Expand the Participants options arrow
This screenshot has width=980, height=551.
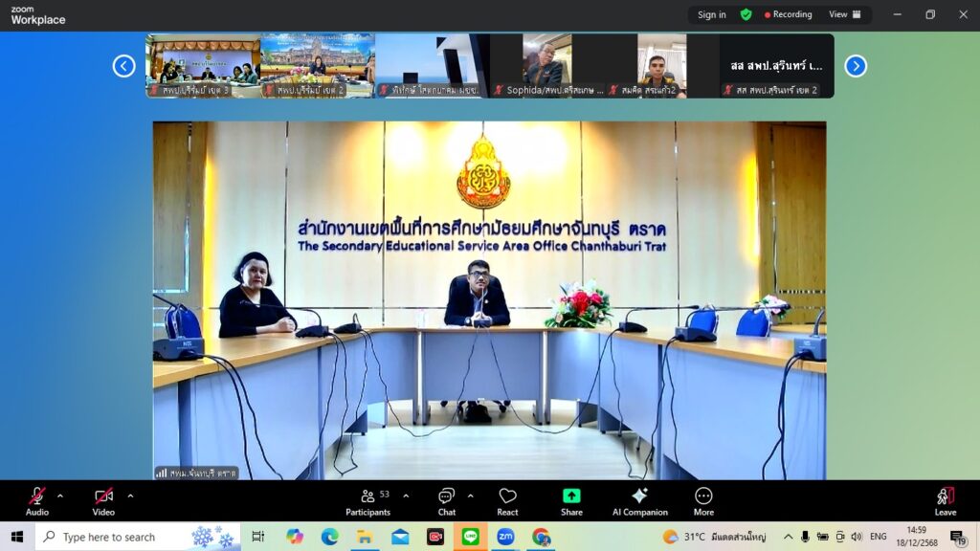click(x=406, y=496)
